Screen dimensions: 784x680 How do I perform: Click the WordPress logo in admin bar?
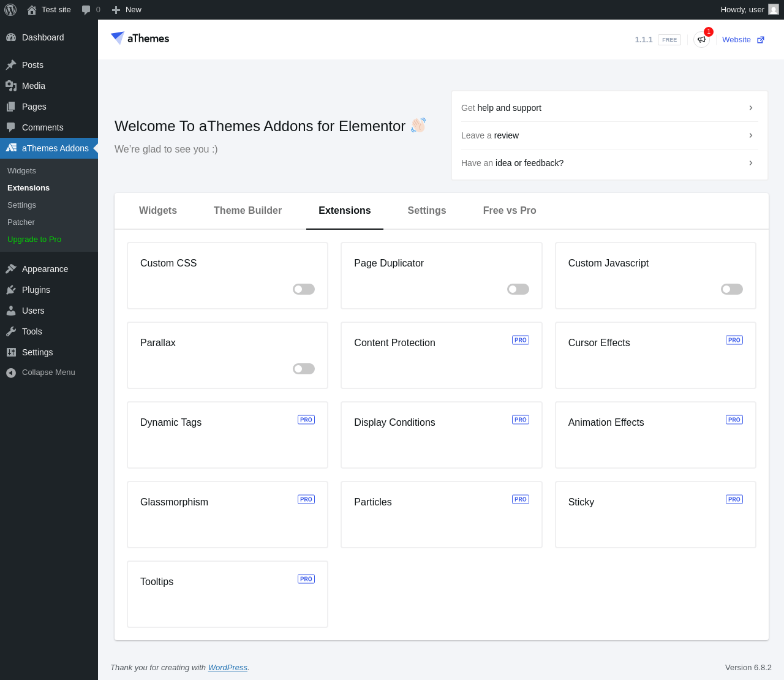point(10,10)
